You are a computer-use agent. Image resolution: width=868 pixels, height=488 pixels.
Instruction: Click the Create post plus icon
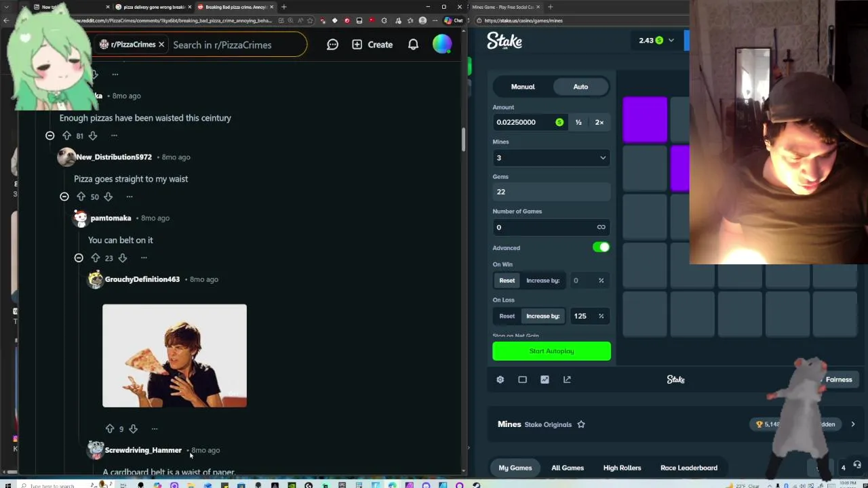point(357,45)
